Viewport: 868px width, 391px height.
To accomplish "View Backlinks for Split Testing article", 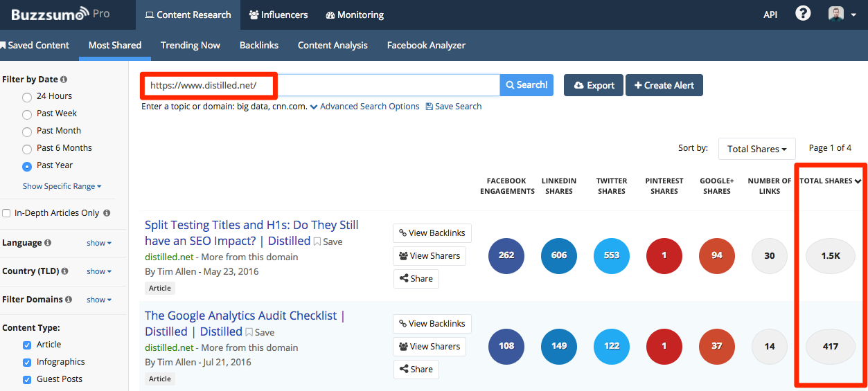I will click(x=432, y=233).
